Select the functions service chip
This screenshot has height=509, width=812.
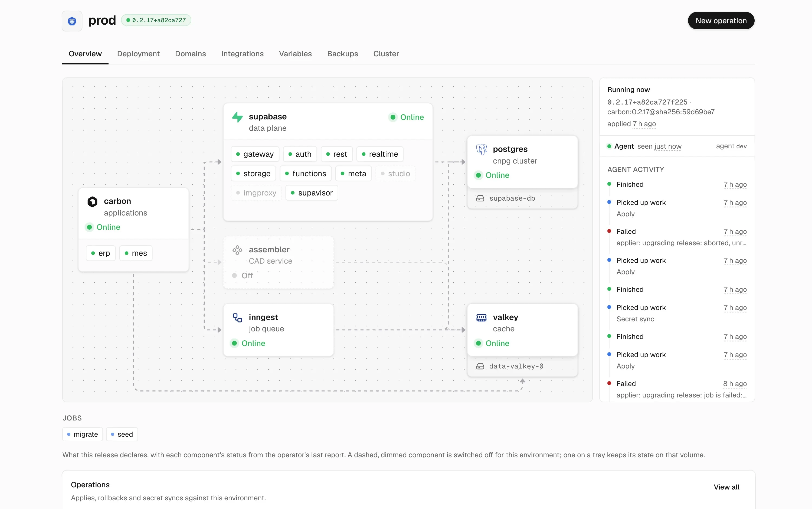[306, 173]
